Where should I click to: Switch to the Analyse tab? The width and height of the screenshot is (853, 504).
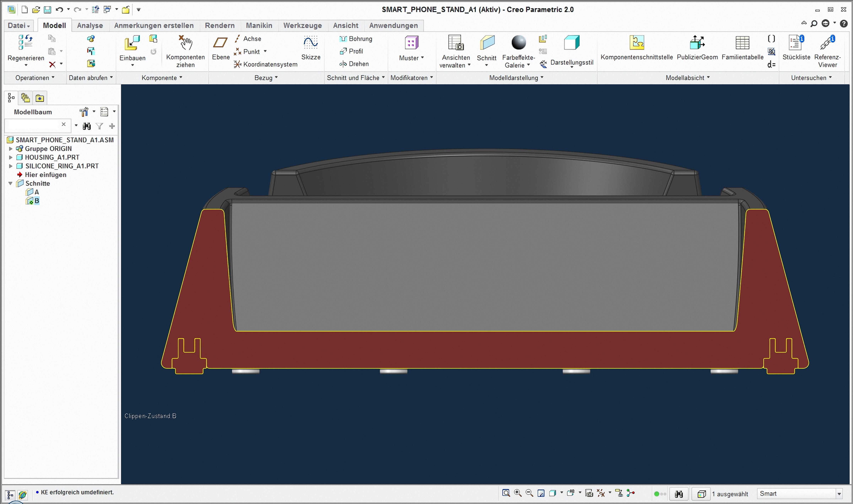[90, 25]
